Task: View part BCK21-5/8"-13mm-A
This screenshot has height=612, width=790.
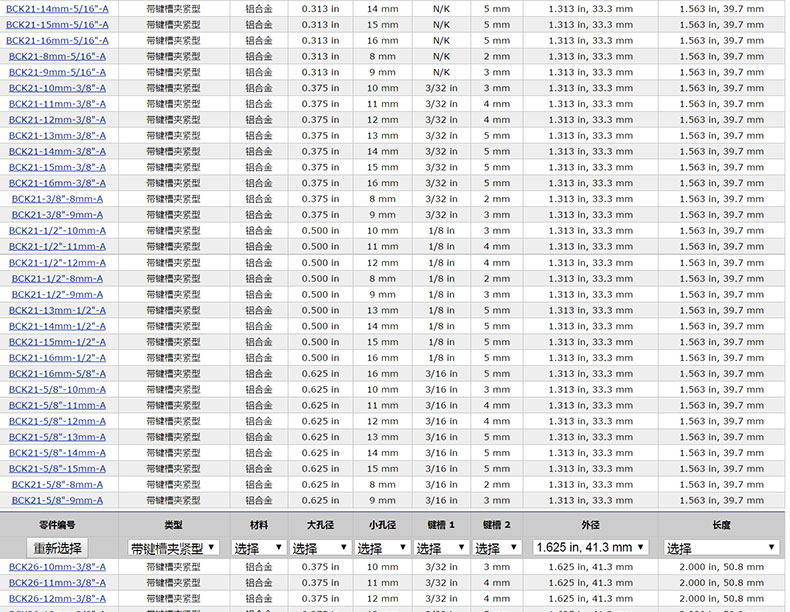Action: coord(58,437)
